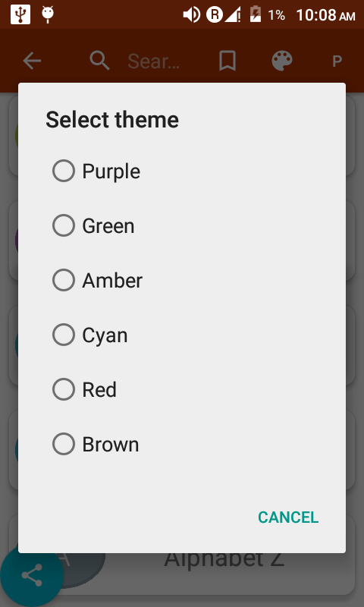
Task: Open theme palette icon
Action: [x=281, y=61]
